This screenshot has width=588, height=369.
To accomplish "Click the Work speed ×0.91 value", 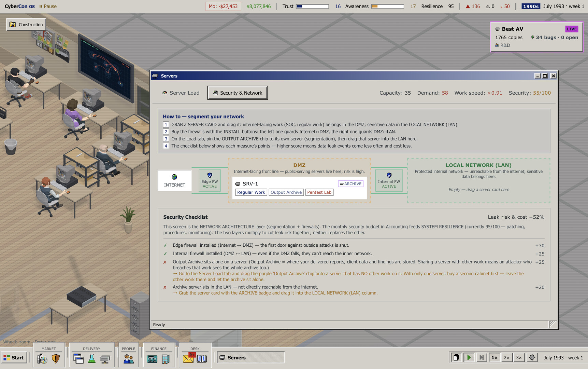I will [x=478, y=93].
